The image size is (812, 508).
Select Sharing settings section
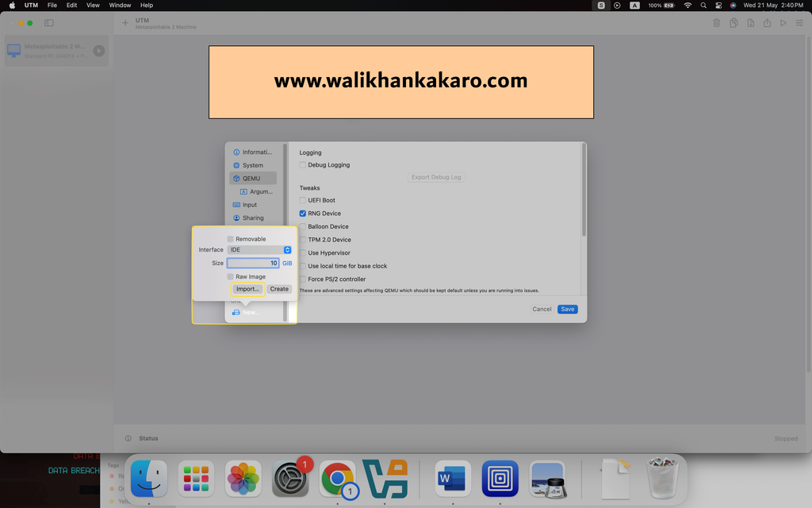click(253, 217)
